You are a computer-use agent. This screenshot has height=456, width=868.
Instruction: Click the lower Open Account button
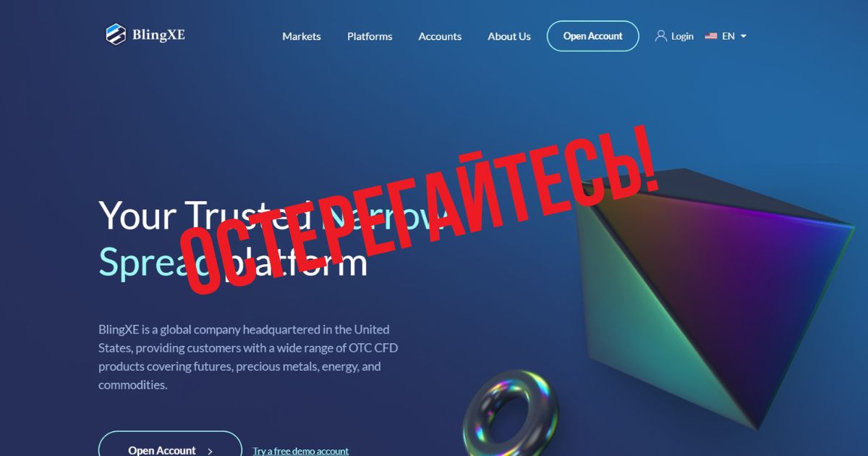click(x=170, y=444)
